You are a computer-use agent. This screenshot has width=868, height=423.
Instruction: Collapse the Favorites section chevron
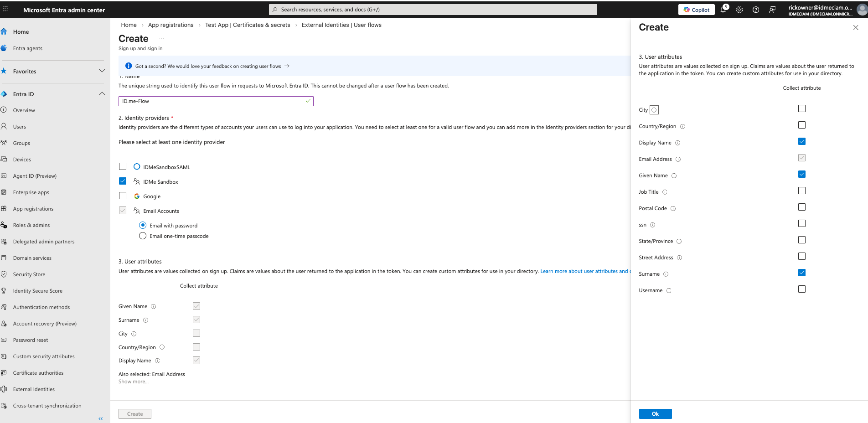coord(102,70)
